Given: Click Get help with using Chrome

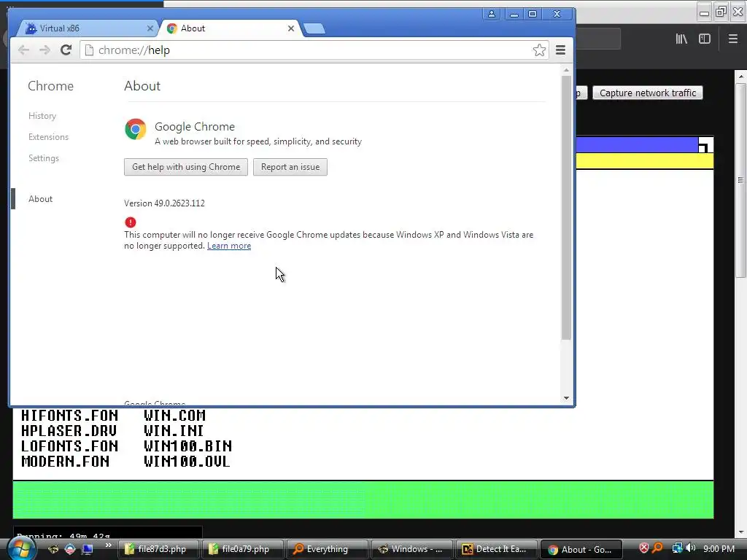Looking at the screenshot, I should 186,167.
